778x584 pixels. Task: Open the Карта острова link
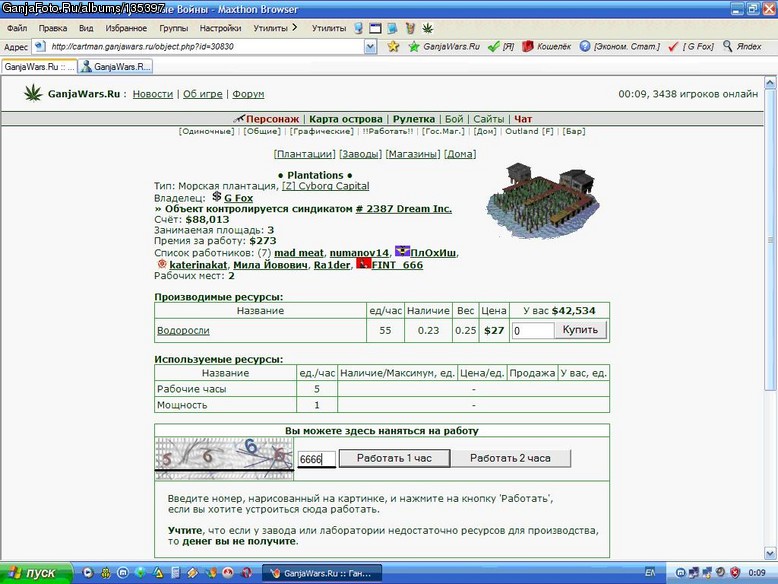[x=346, y=119]
